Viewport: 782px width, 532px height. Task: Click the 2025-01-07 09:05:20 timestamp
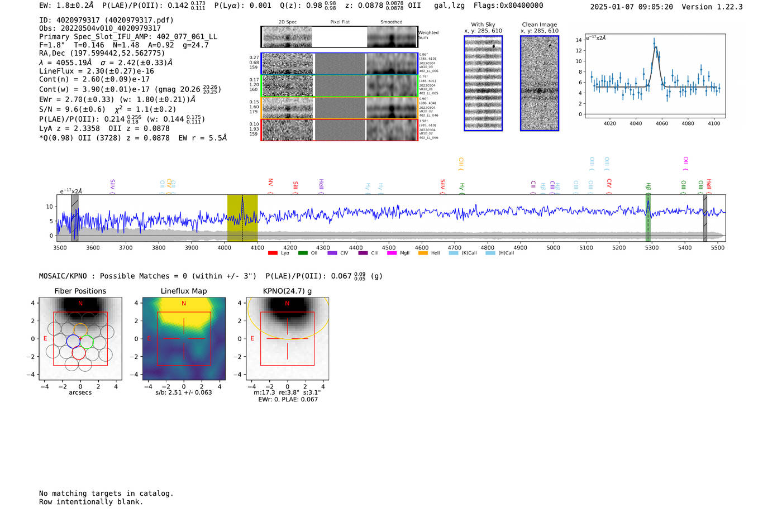click(x=632, y=7)
